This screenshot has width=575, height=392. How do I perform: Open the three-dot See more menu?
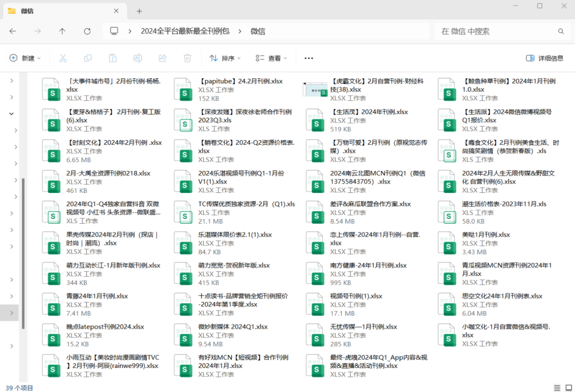click(309, 58)
